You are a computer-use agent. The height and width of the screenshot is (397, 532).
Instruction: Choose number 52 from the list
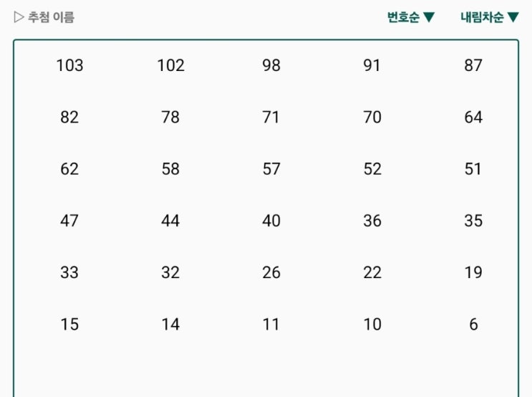pos(372,169)
